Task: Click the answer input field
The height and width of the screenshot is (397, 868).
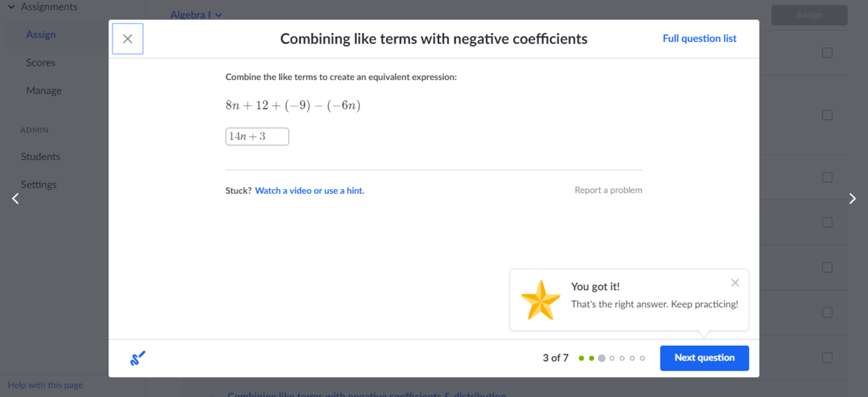Action: click(x=257, y=136)
